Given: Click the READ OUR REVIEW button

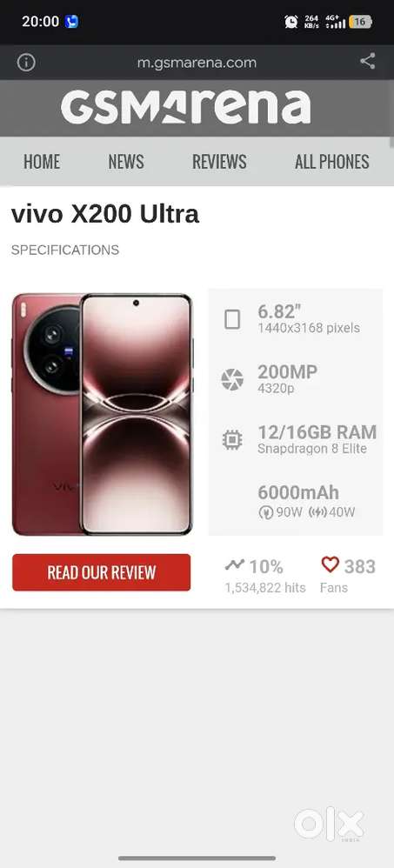Looking at the screenshot, I should pyautogui.click(x=101, y=572).
